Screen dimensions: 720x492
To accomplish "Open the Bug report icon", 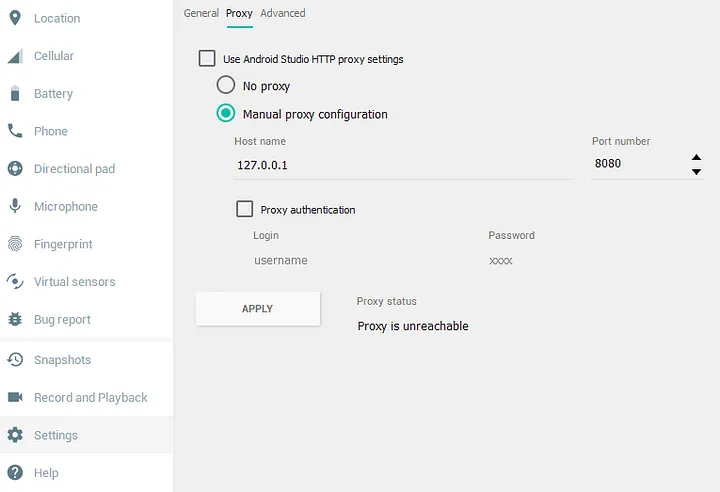I will click(x=15, y=320).
